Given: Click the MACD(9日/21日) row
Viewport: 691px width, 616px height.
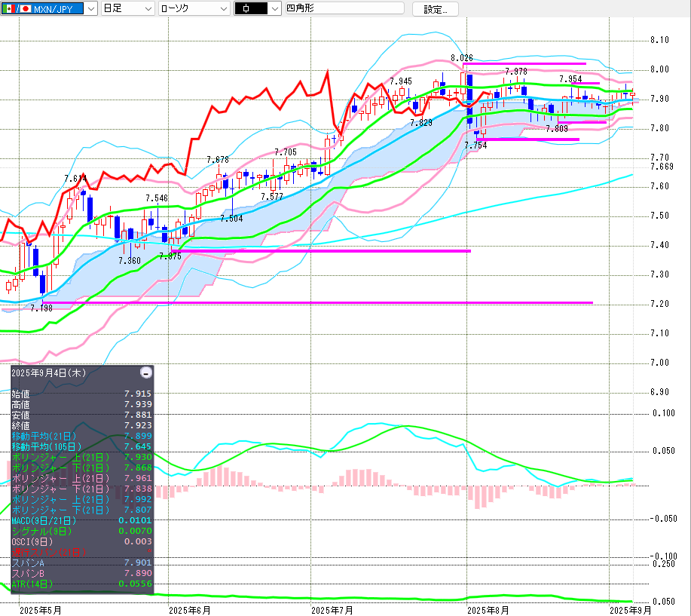Looking at the screenshot, I should pos(81,521).
